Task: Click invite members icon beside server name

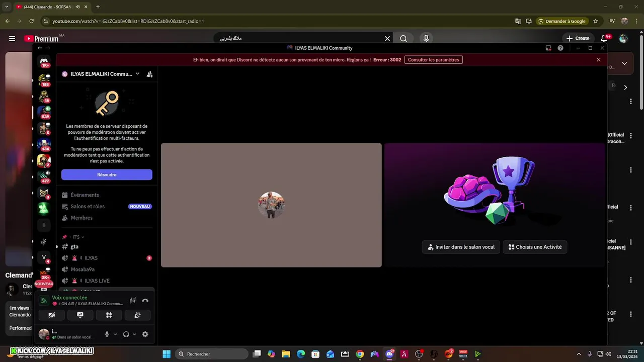Action: tap(149, 74)
